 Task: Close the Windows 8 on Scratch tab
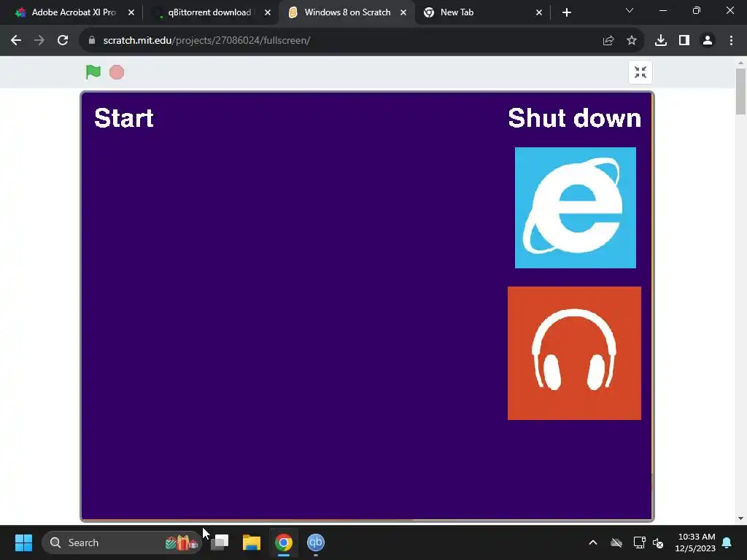(403, 12)
